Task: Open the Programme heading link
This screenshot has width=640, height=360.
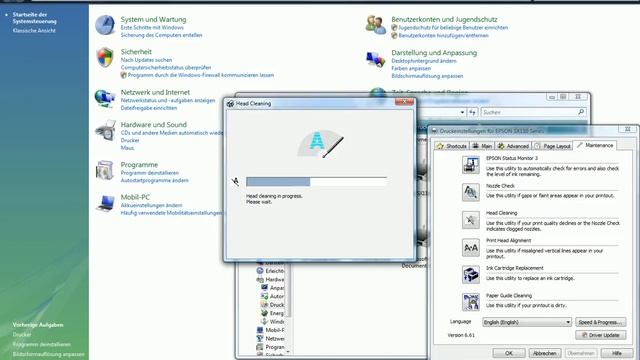Action: tap(139, 164)
